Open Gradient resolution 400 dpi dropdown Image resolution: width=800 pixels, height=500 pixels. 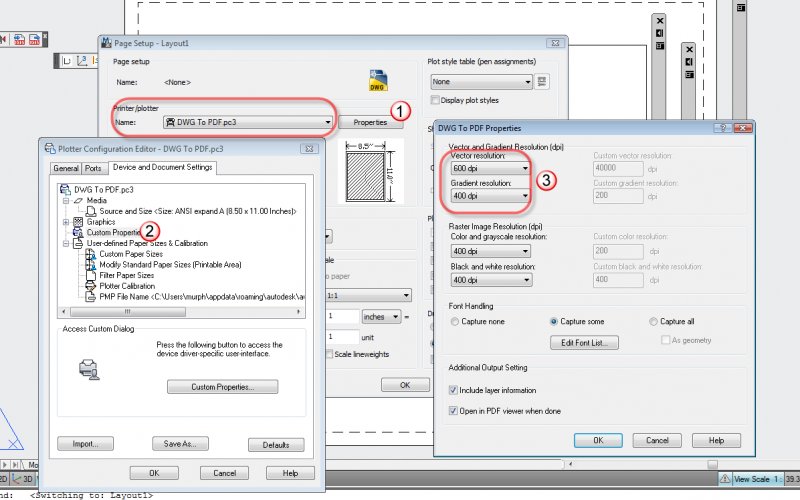tap(490, 196)
